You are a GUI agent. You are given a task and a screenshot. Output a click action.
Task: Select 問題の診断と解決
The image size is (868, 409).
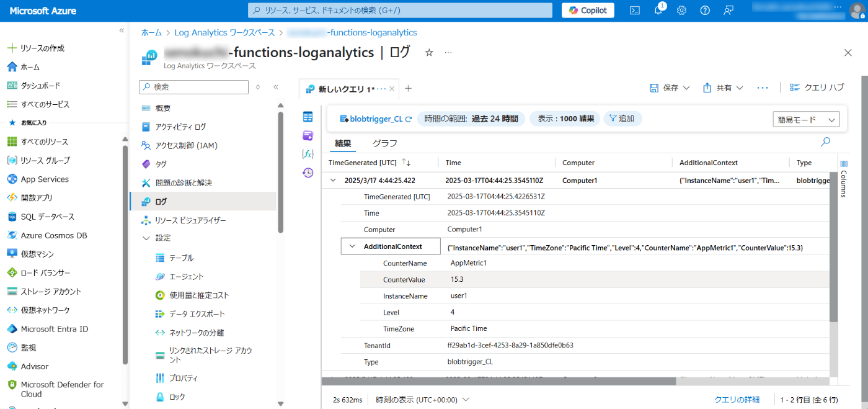(184, 182)
